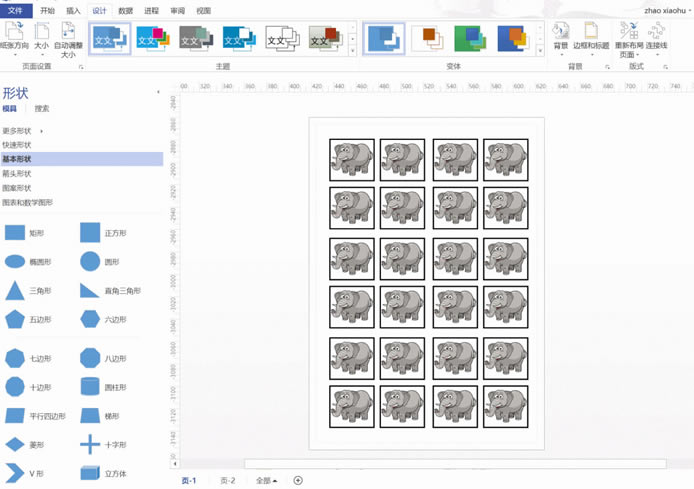The image size is (694, 489).
Task: Click the 纸张方向 (page orientation) icon
Action: click(14, 31)
